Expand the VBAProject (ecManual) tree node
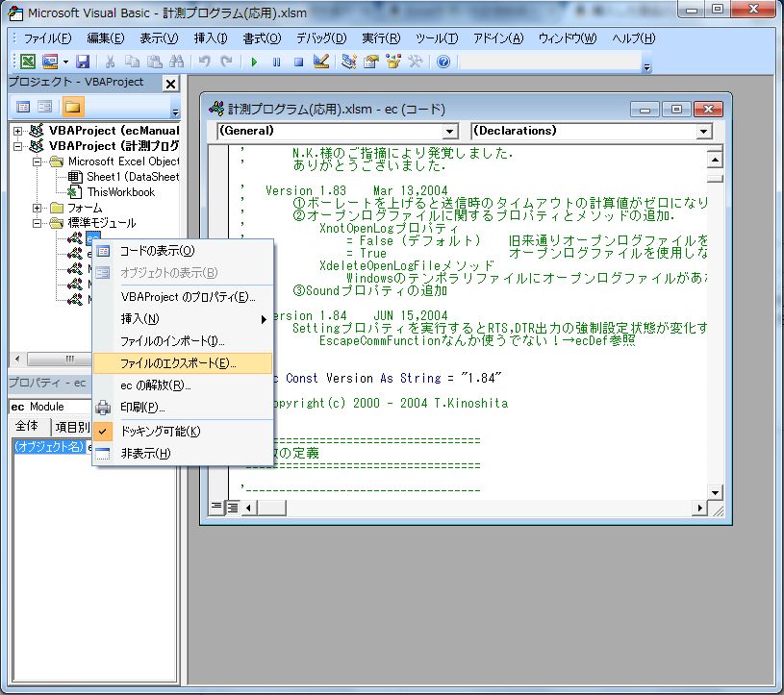This screenshot has width=784, height=695. point(18,131)
